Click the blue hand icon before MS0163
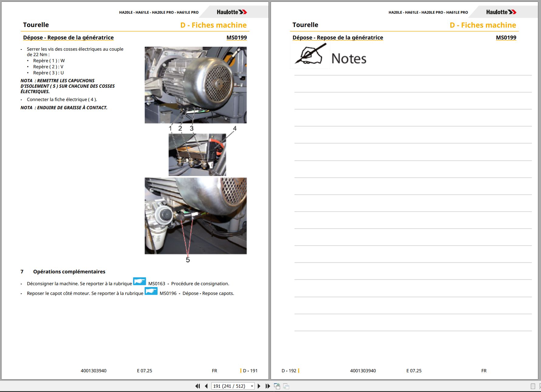 click(x=139, y=281)
